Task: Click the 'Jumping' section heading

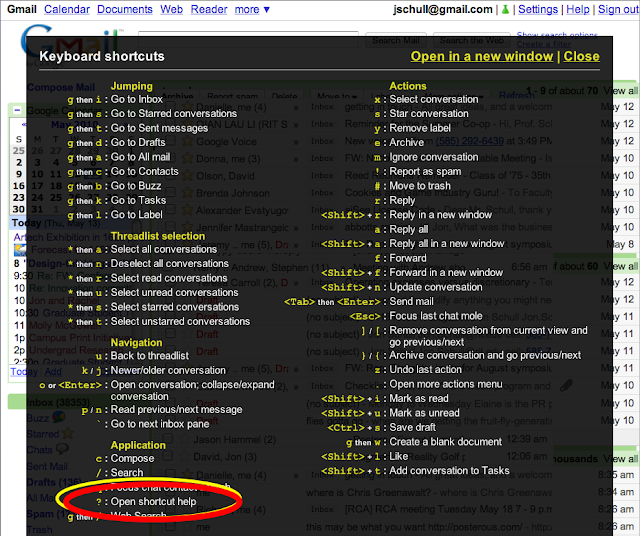Action: (x=131, y=86)
